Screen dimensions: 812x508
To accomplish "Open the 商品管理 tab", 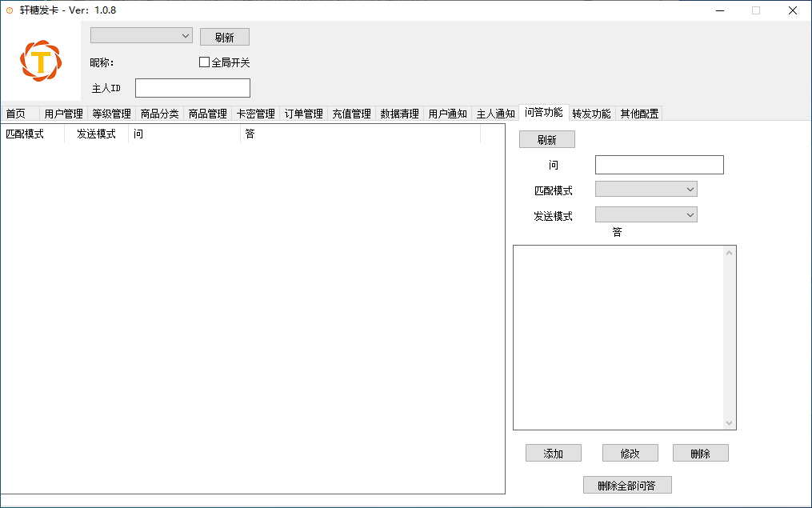I will [208, 114].
